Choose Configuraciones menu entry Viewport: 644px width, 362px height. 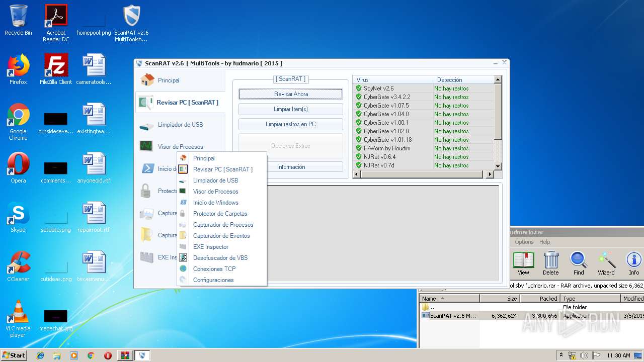coord(222,280)
